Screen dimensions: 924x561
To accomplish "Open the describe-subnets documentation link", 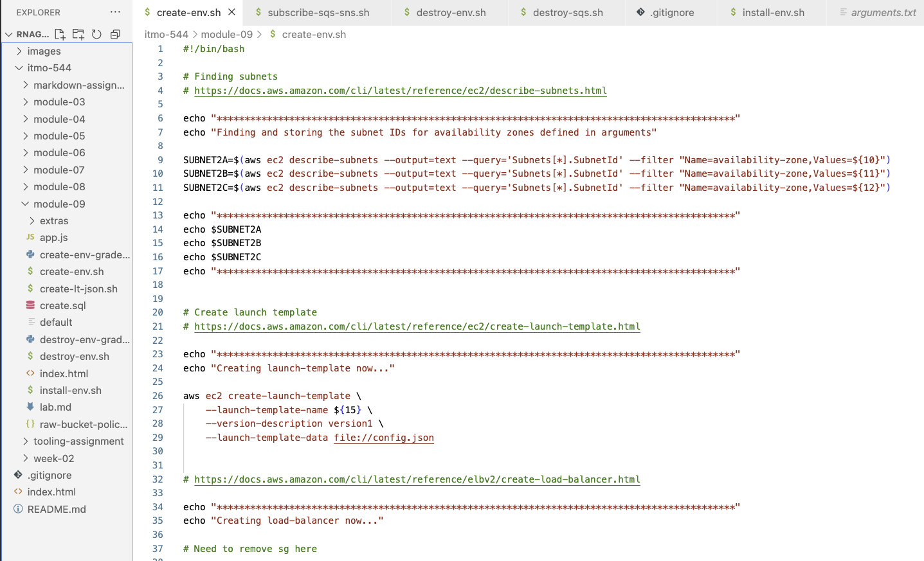I will (x=400, y=91).
